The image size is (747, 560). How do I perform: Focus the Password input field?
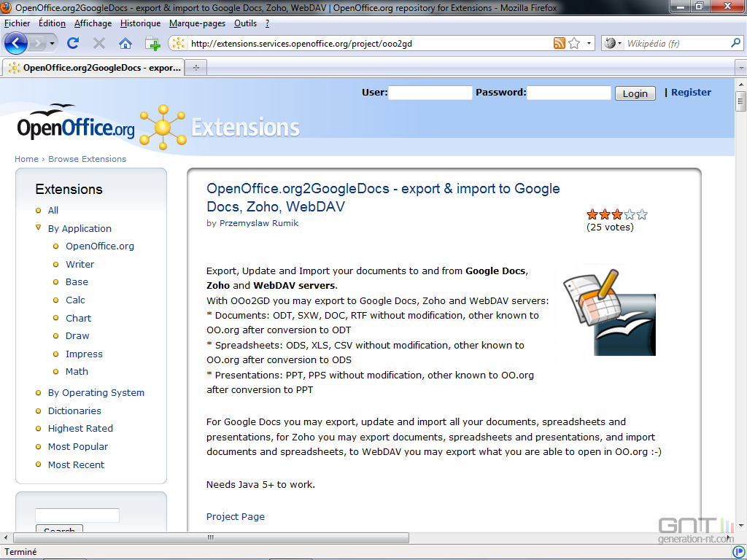pos(569,93)
